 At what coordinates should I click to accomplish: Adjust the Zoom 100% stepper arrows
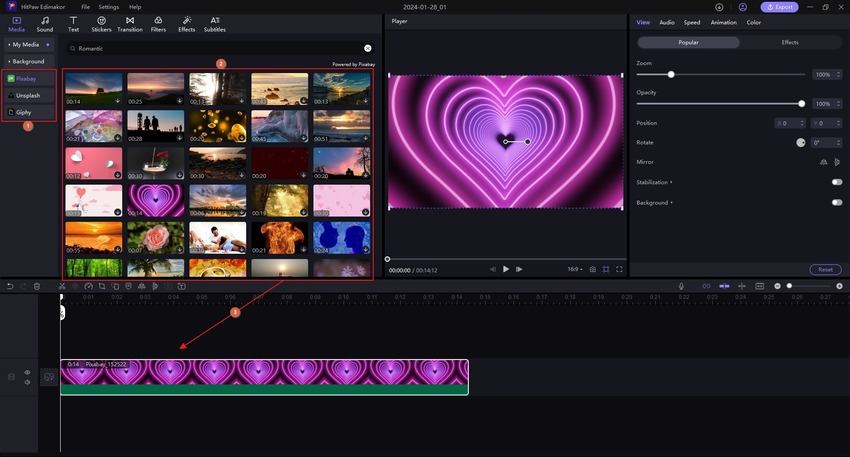(839, 75)
